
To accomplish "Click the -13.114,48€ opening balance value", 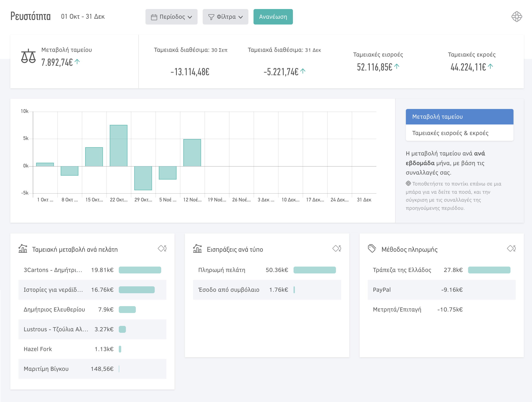I will coord(190,72).
